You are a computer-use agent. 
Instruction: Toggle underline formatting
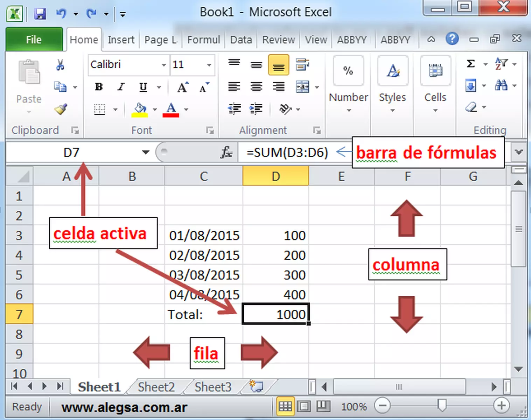click(142, 87)
